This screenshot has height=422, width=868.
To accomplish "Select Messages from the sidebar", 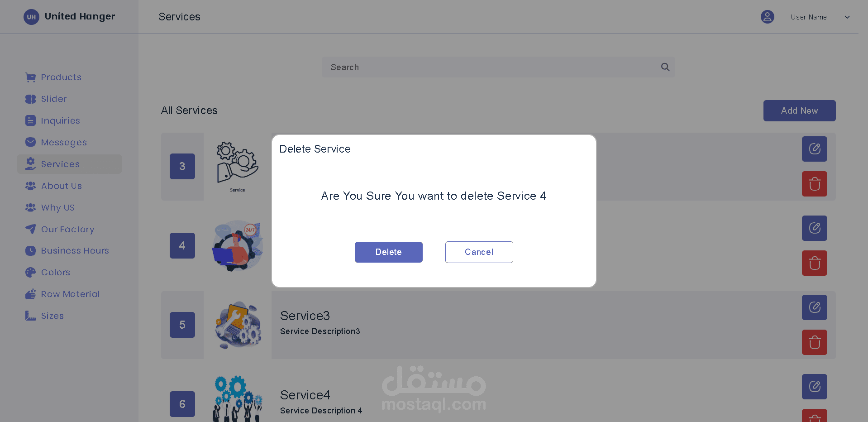I will 63,143.
